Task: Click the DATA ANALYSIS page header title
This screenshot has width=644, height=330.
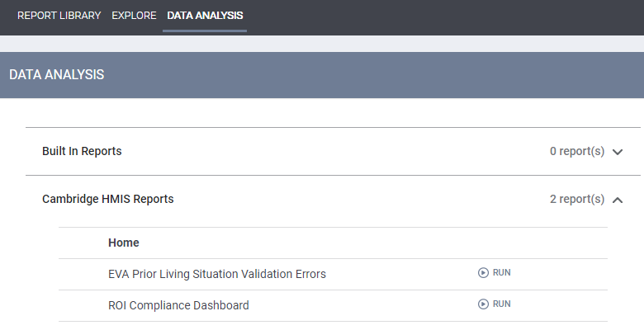Action: 56,75
